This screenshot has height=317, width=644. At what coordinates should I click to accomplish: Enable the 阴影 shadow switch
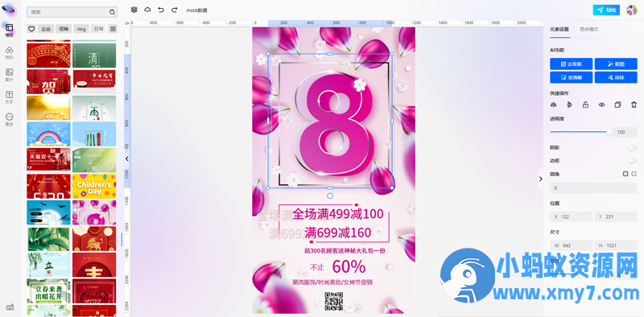pyautogui.click(x=633, y=147)
